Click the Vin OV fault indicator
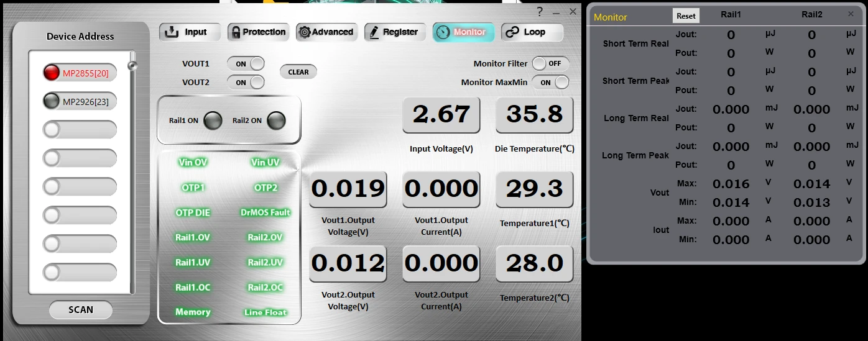Viewport: 868px width, 341px height. coord(193,162)
